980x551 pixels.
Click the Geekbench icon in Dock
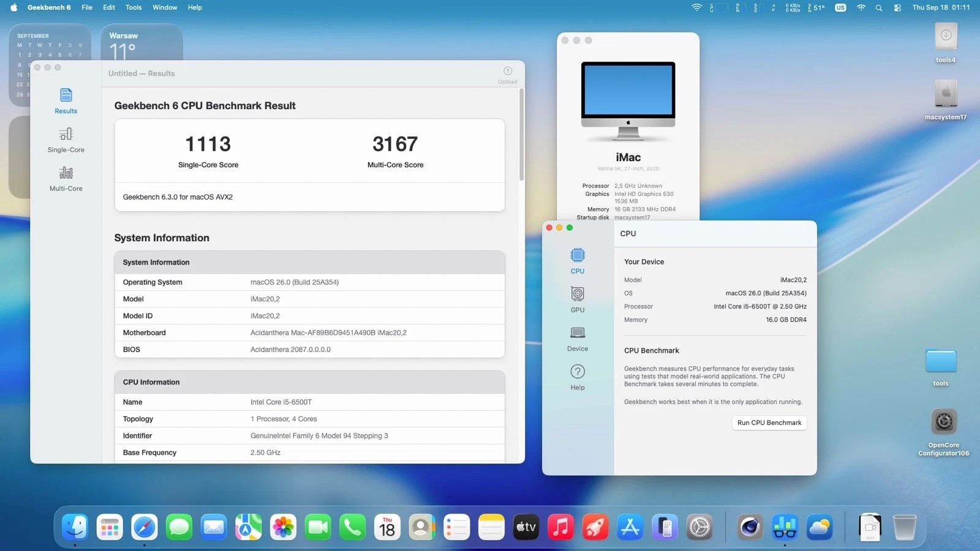pos(785,527)
